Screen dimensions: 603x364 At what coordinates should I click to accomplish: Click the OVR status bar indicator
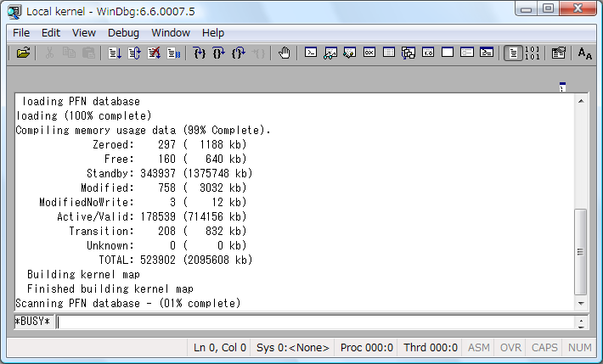510,348
